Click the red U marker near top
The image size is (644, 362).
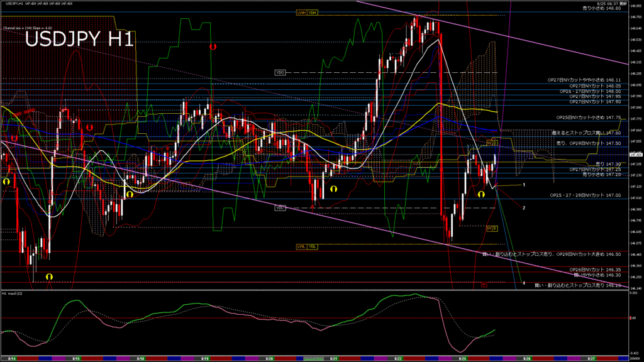213,47
